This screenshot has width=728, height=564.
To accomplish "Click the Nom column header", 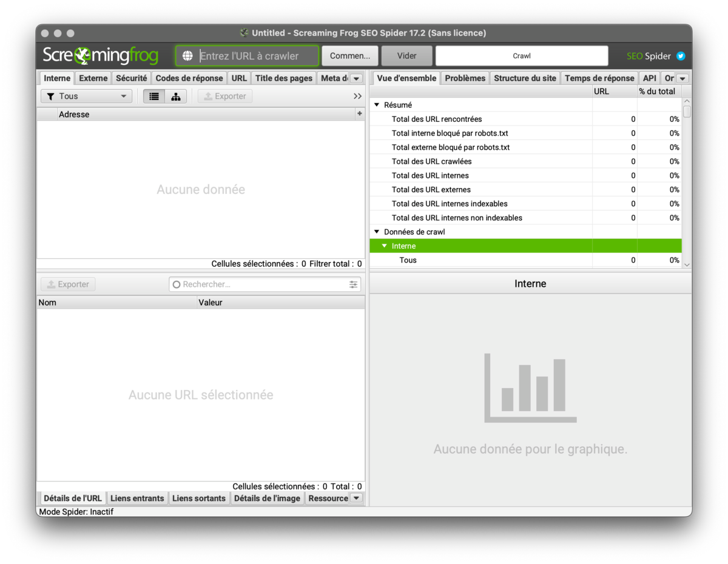I will [116, 302].
